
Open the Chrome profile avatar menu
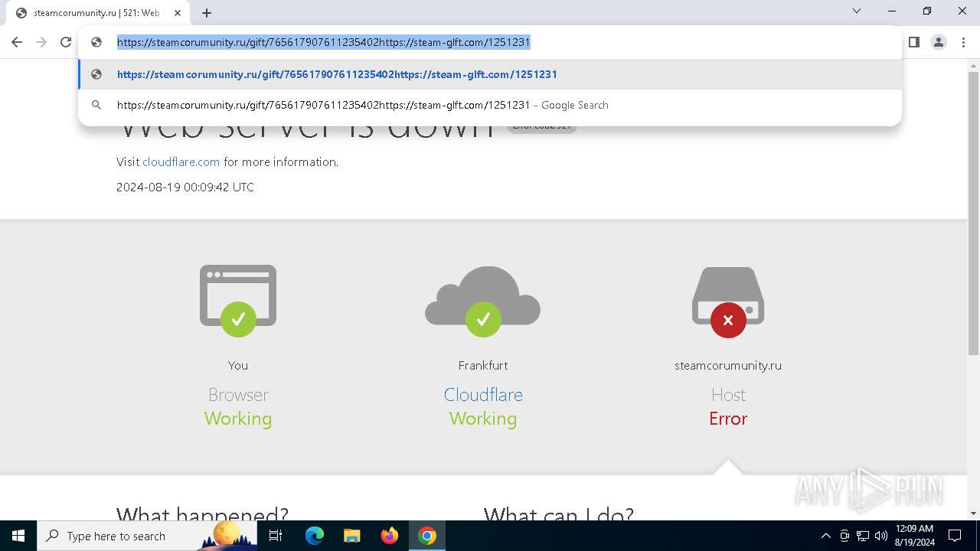coord(939,42)
